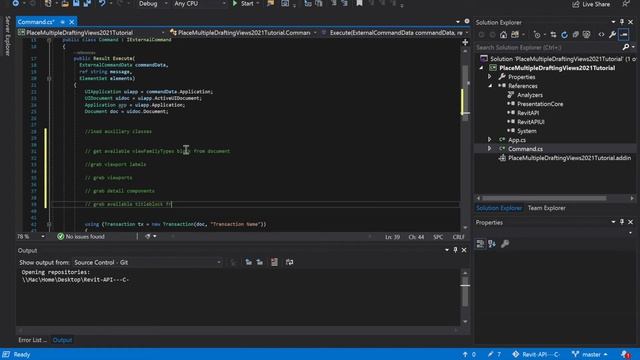
Task: Click the Revit-API---C- repository button in status bar
Action: click(536, 354)
